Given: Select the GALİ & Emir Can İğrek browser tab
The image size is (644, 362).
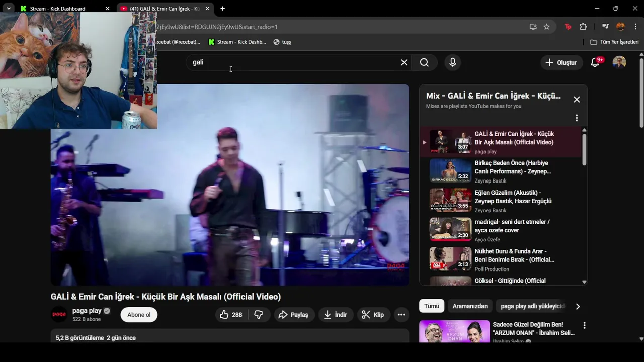Looking at the screenshot, I should coord(166,9).
